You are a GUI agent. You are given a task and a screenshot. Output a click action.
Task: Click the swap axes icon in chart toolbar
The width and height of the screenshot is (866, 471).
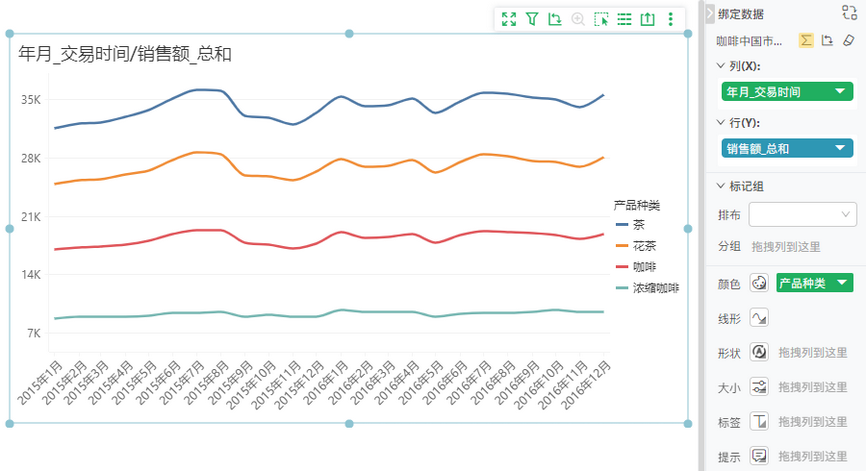[x=555, y=19]
